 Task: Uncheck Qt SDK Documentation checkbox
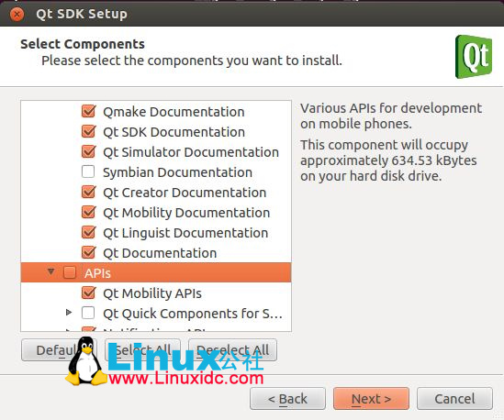pos(88,132)
